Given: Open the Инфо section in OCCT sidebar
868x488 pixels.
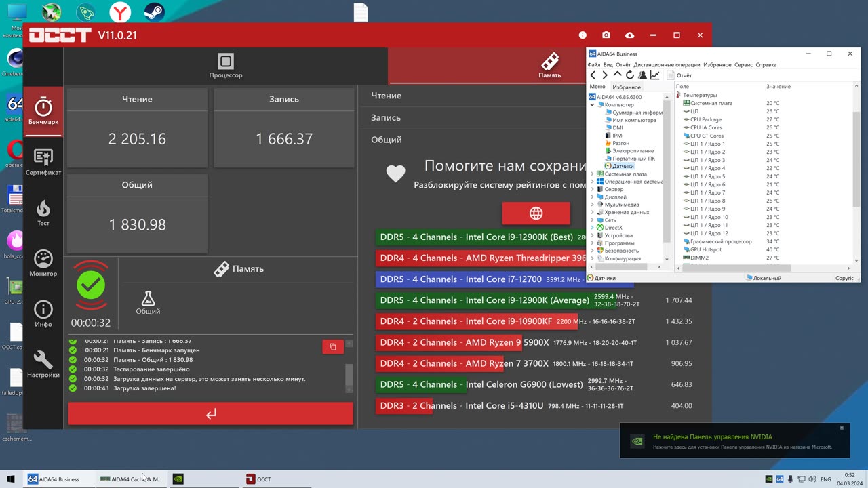Looking at the screenshot, I should tap(43, 314).
